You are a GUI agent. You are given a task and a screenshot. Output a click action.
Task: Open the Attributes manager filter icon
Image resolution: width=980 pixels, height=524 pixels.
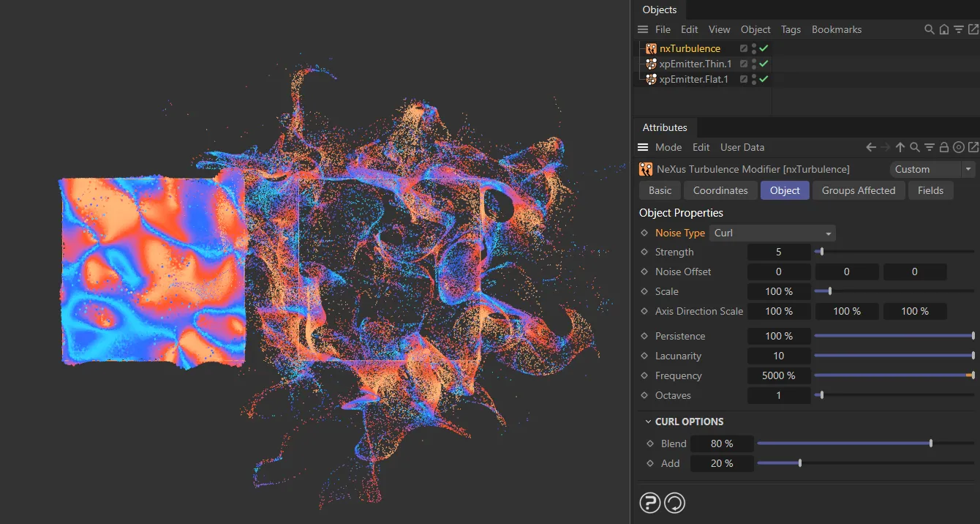(930, 147)
